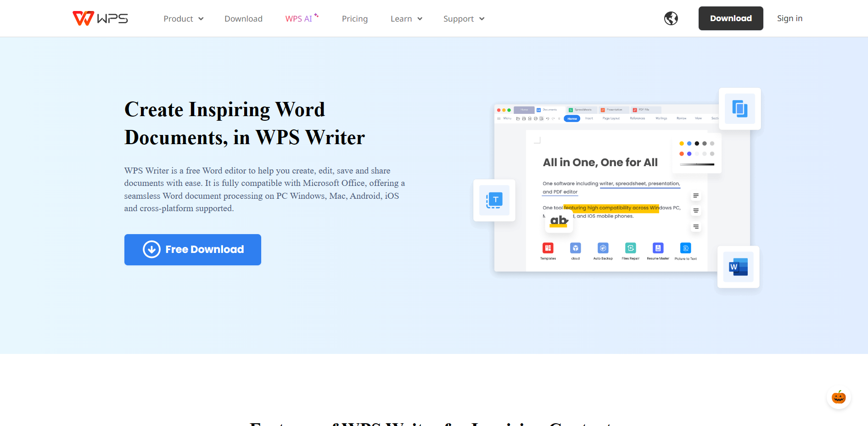Click the Microsoft Word icon card in the illustration
Screen dimensions: 868x426
tap(738, 267)
